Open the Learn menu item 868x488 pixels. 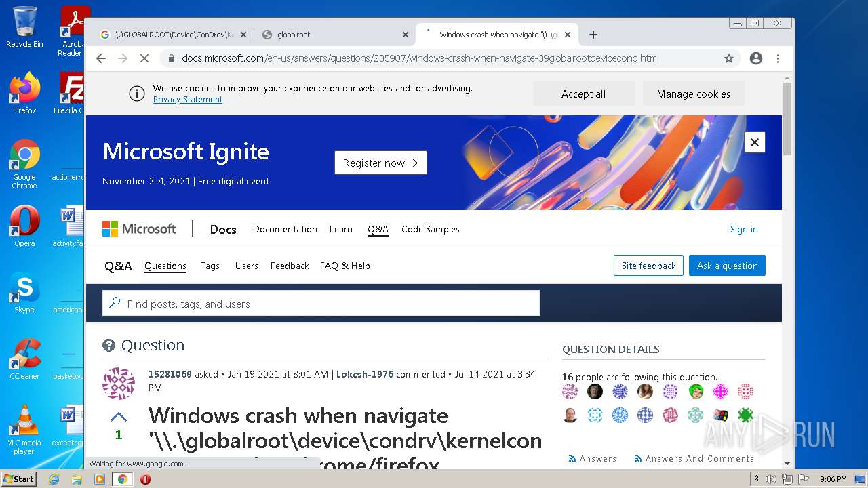341,229
